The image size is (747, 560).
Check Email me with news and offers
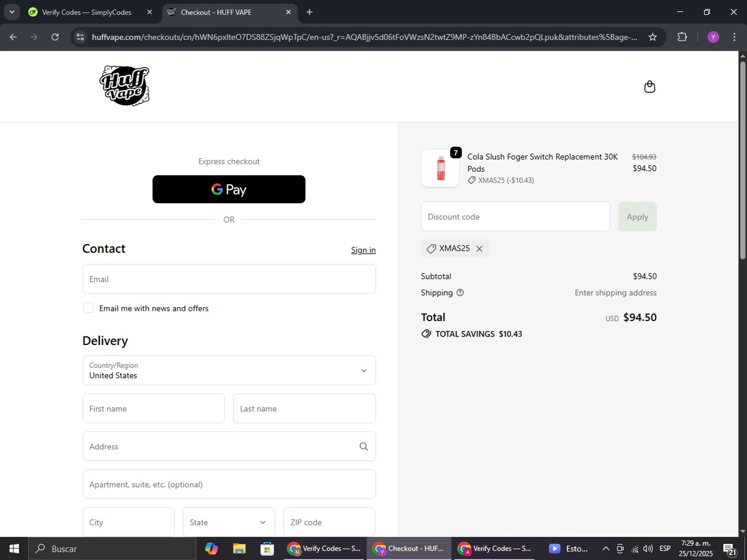click(x=88, y=308)
